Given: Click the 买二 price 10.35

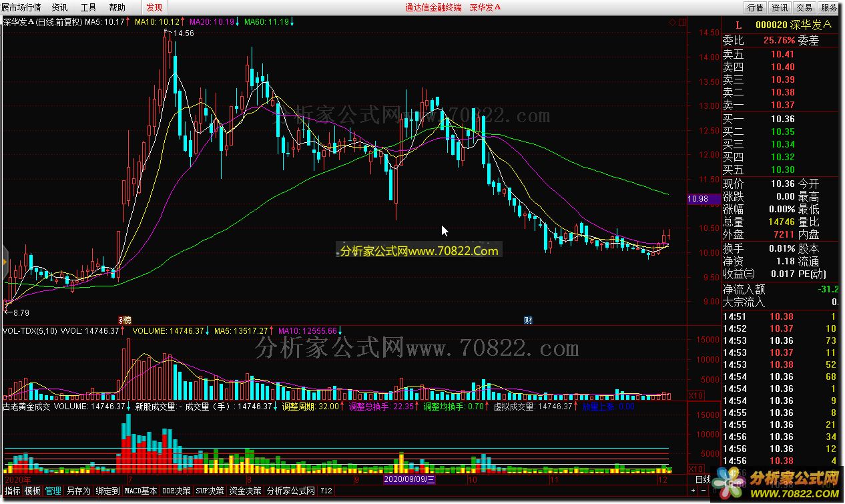Looking at the screenshot, I should (783, 132).
